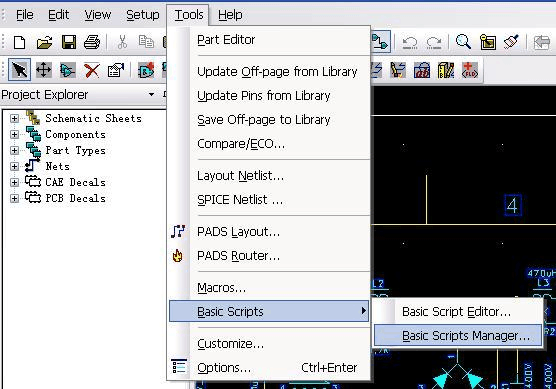
Task: Launch PADS Router... from menu
Action: click(x=269, y=256)
